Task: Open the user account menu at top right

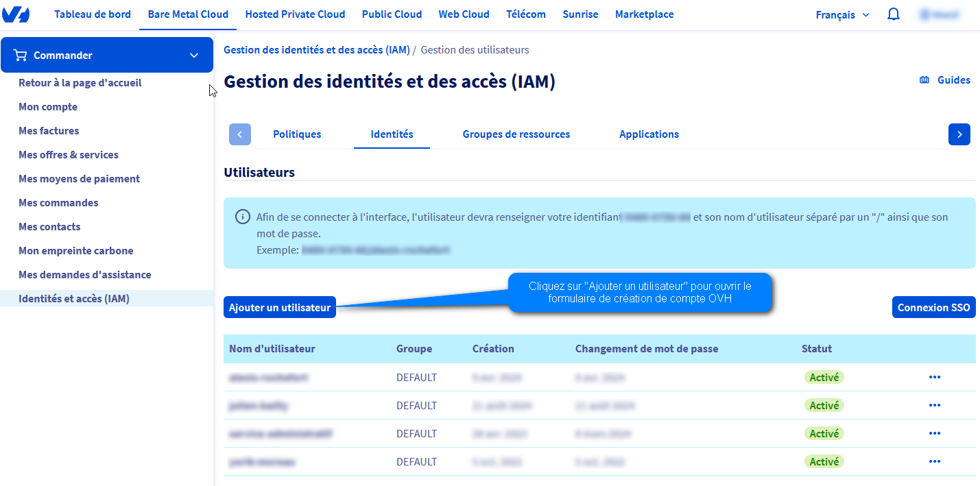Action: [940, 14]
